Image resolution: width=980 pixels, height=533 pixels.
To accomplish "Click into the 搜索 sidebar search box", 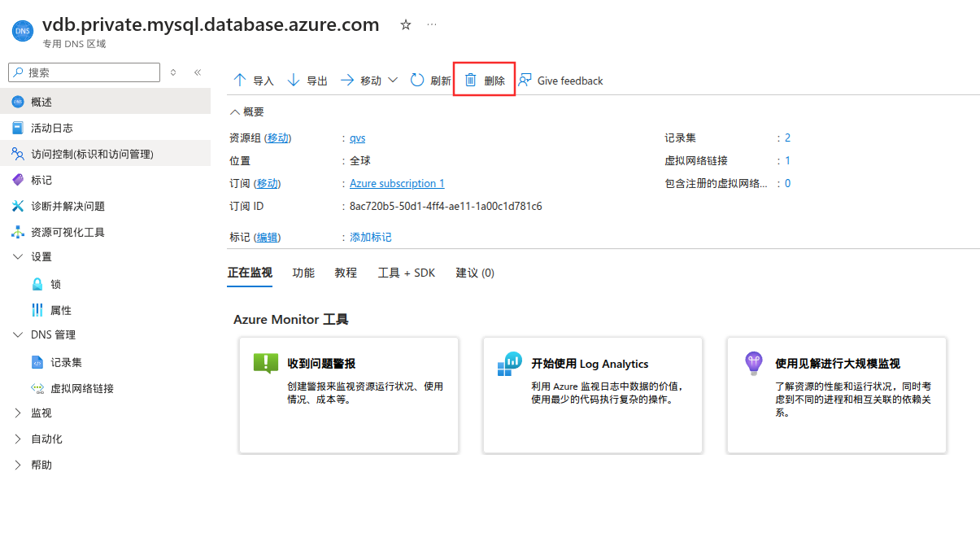I will point(84,72).
